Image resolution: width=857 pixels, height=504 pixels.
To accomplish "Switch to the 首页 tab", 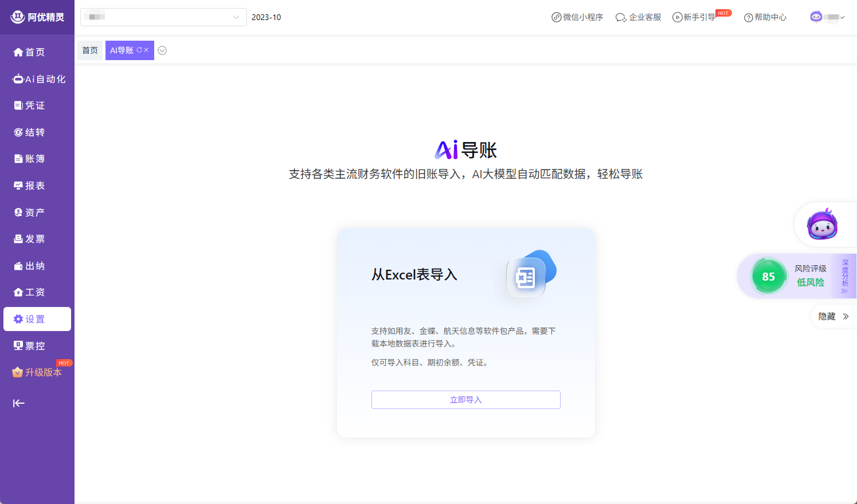I will point(90,50).
